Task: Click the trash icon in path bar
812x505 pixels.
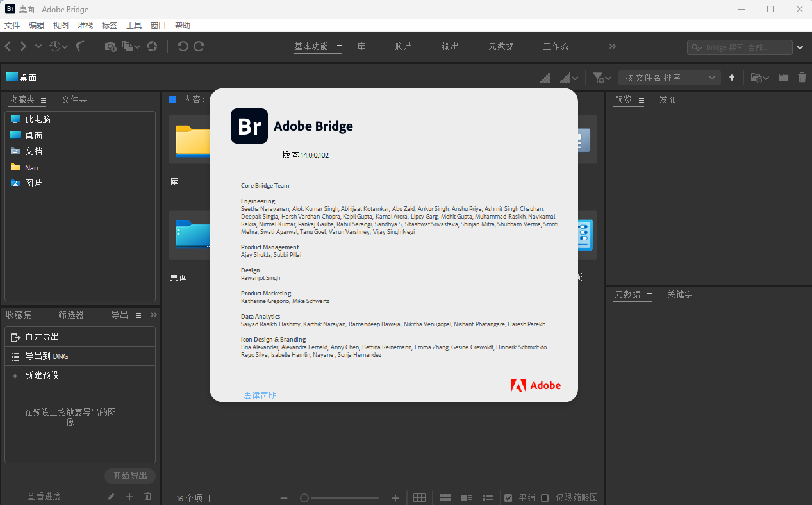Action: click(x=802, y=78)
